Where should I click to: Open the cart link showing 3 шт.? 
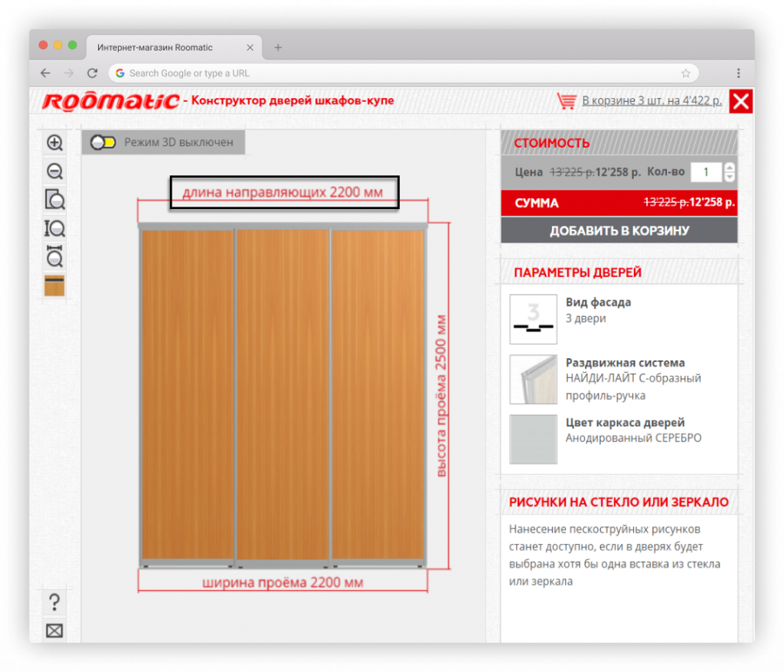point(652,100)
